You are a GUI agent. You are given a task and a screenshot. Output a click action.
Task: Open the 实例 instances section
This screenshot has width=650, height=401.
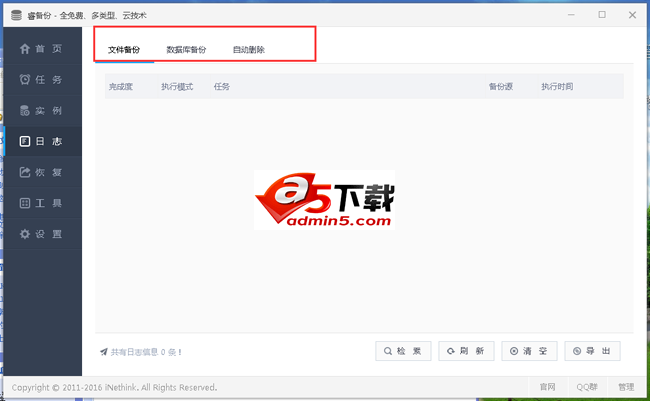(42, 110)
